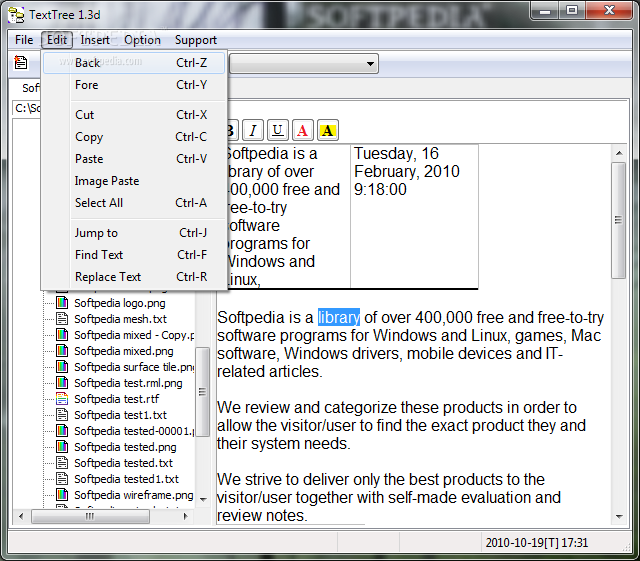
Task: Open the Support menu
Action: [196, 40]
